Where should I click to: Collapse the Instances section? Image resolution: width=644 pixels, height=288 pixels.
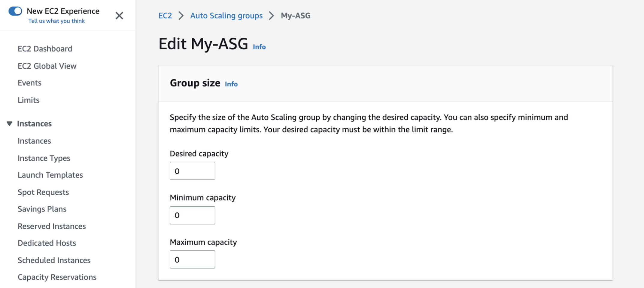(10, 123)
